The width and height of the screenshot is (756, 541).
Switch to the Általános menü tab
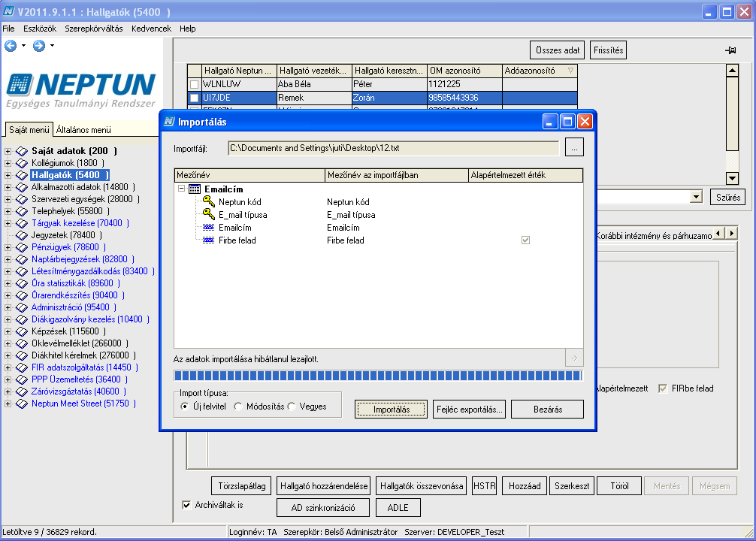pyautogui.click(x=83, y=130)
